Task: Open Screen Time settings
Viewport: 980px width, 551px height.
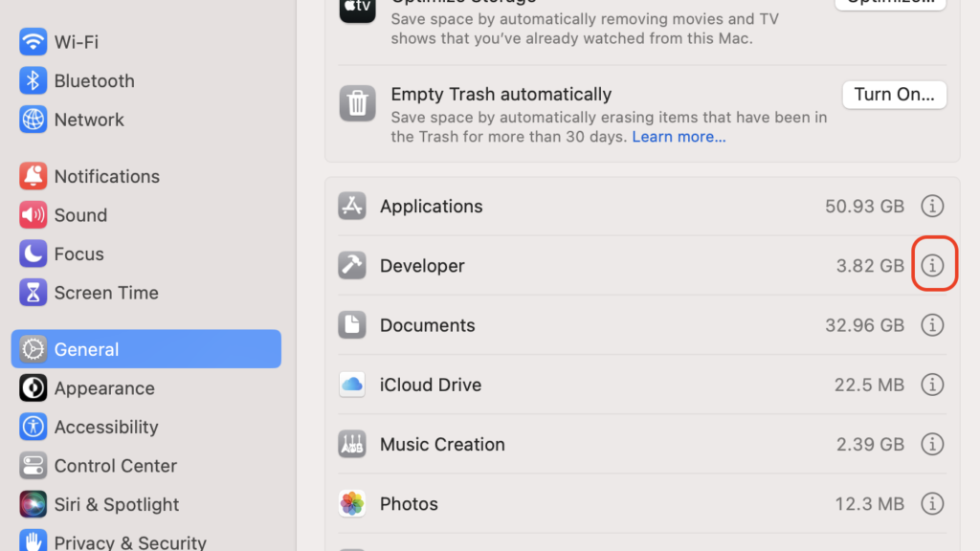Action: coord(100,293)
